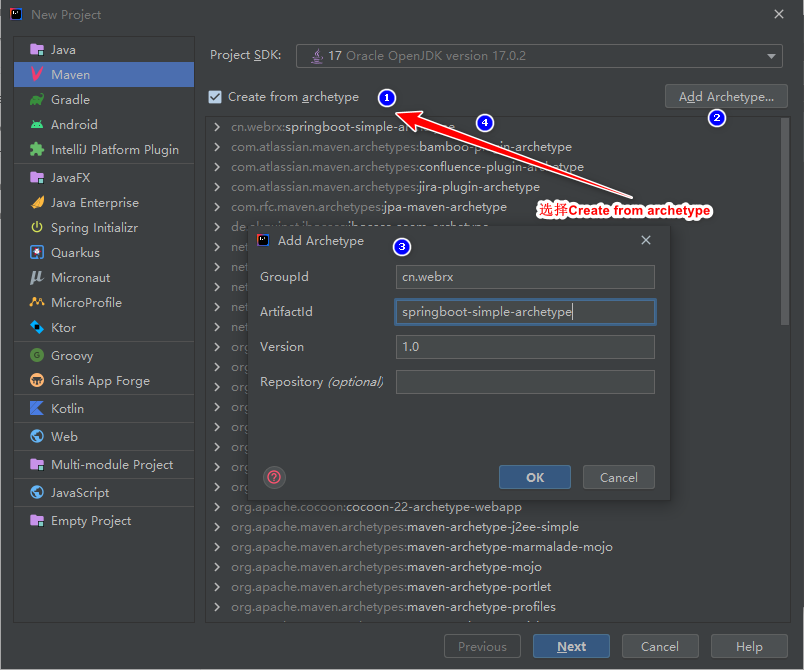Focus the GroupId input field

tap(525, 277)
